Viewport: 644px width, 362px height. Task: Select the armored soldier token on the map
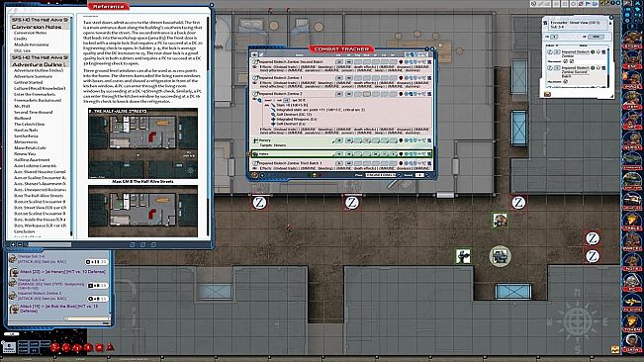pyautogui.click(x=463, y=256)
